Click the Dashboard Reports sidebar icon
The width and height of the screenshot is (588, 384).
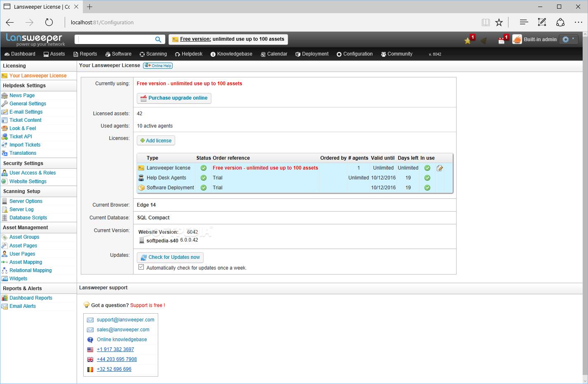tap(5, 298)
